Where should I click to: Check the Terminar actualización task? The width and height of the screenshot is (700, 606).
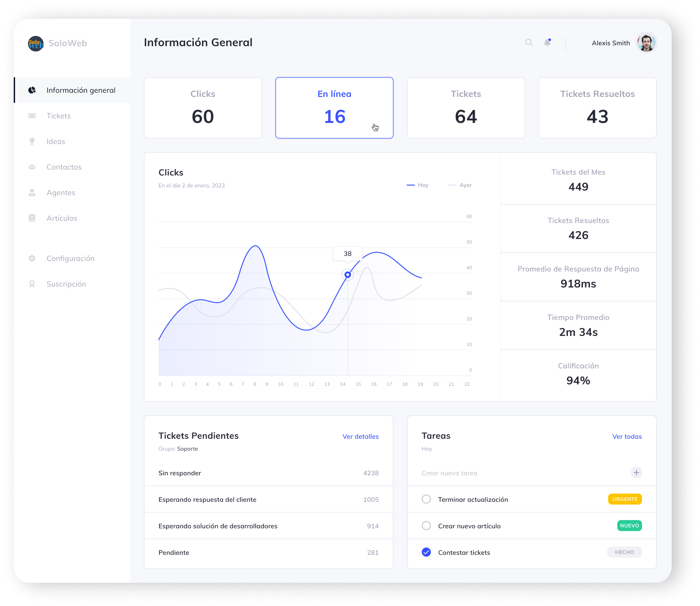[x=426, y=499]
